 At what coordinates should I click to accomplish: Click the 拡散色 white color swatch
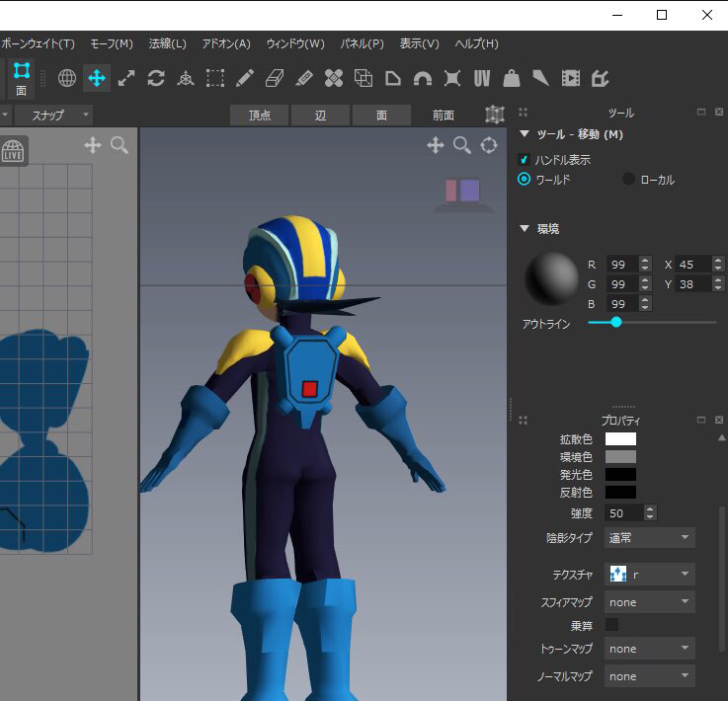pyautogui.click(x=620, y=439)
